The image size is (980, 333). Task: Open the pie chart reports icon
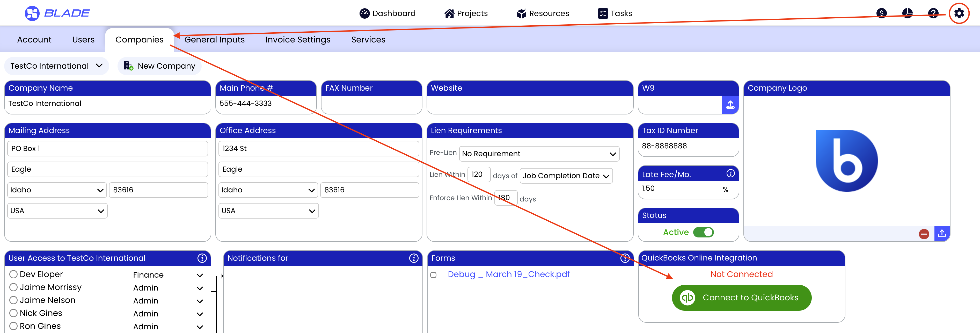tap(907, 13)
